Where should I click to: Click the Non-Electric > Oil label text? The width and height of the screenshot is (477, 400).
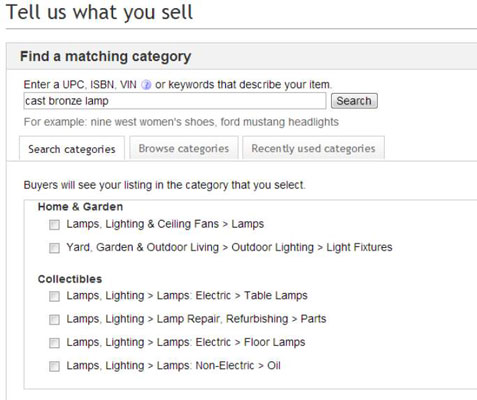point(173,366)
